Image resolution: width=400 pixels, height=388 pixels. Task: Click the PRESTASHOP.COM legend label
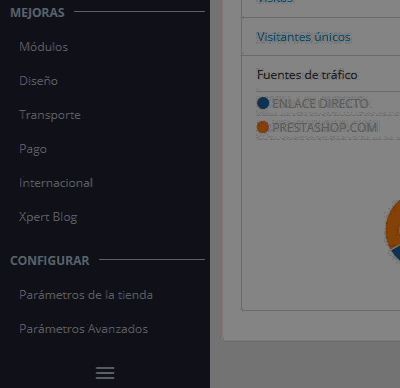coord(325,127)
